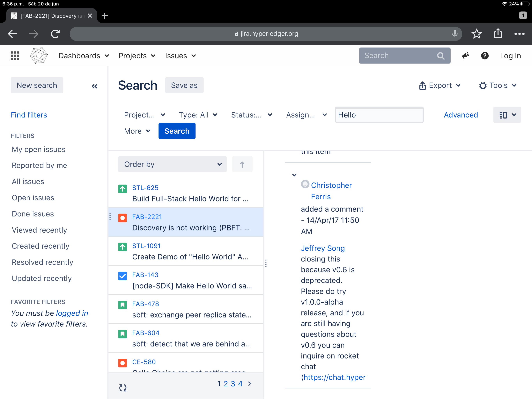Open the Dashboards menu
The image size is (532, 399).
(x=84, y=56)
